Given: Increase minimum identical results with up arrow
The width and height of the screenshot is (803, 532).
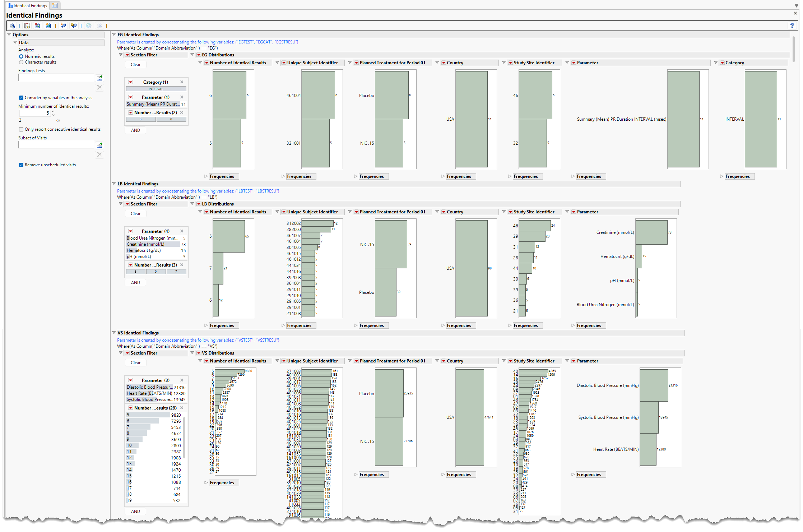Looking at the screenshot, I should [x=53, y=111].
